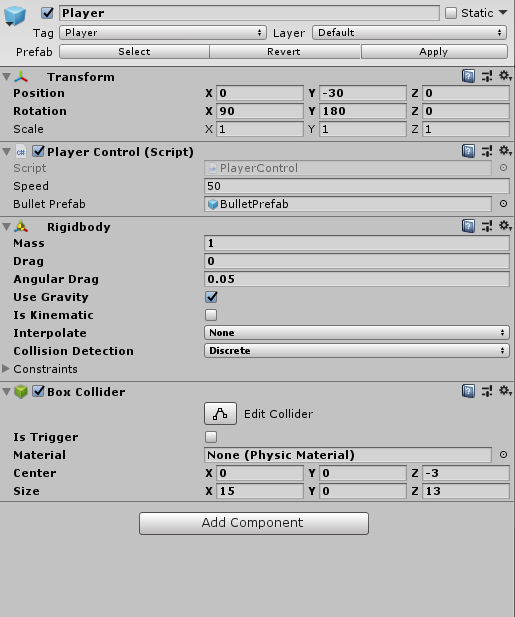Uncheck Use Gravity on Rigidbody
Screen dimensions: 515x617
pos(211,297)
